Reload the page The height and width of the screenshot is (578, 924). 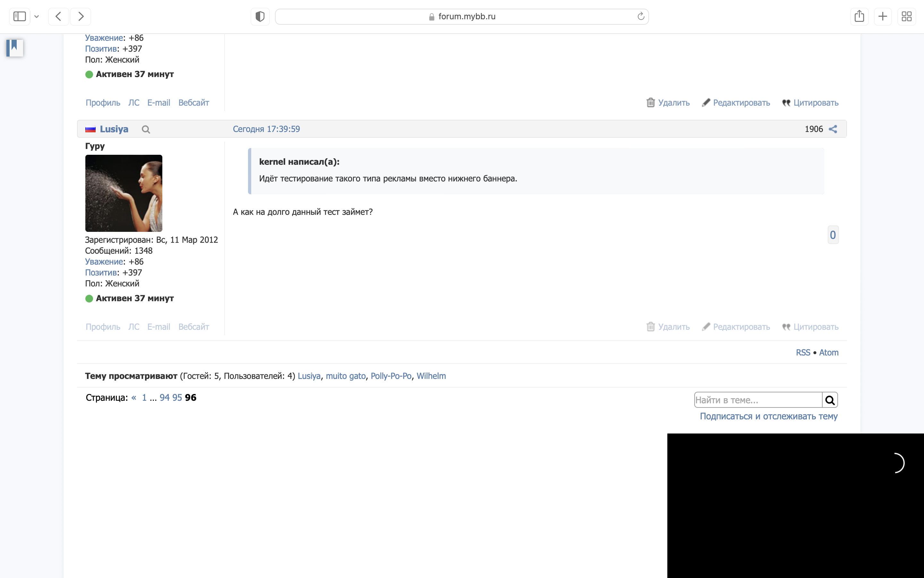click(641, 16)
